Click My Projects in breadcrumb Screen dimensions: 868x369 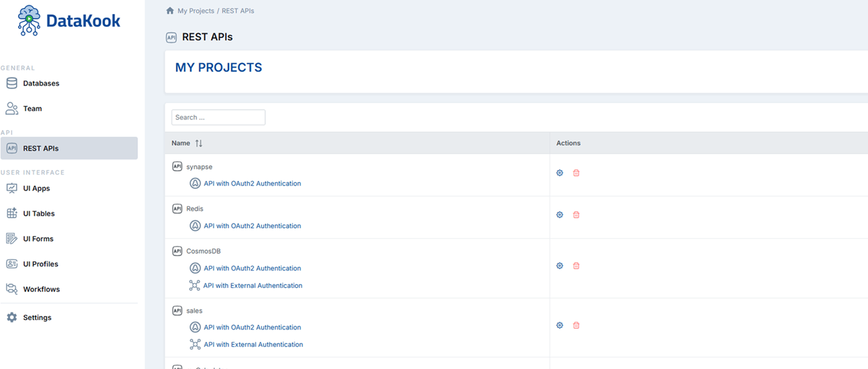(x=196, y=11)
